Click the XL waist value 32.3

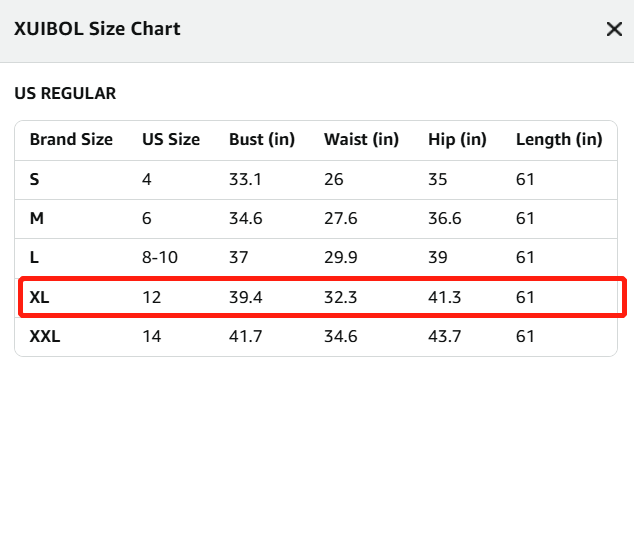click(340, 297)
